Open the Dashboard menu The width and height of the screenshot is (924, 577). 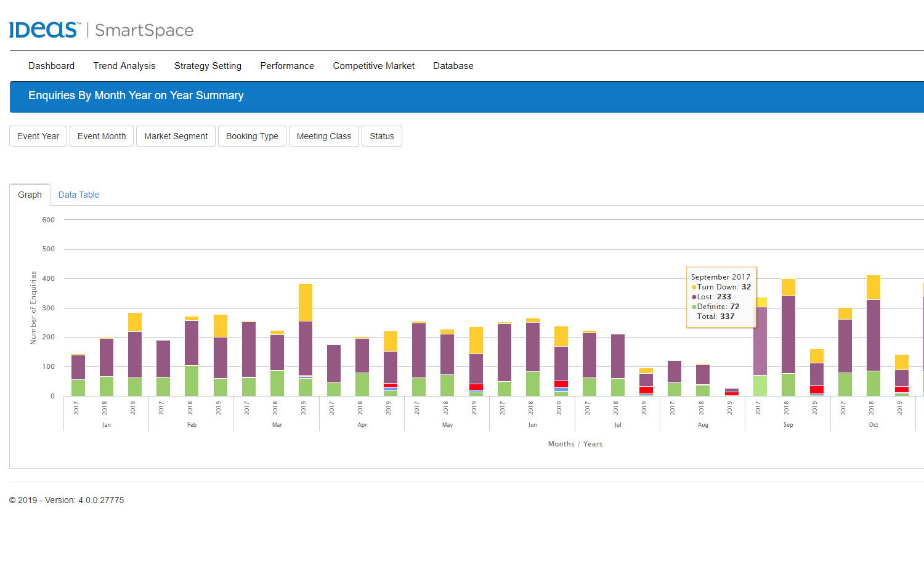tap(51, 66)
